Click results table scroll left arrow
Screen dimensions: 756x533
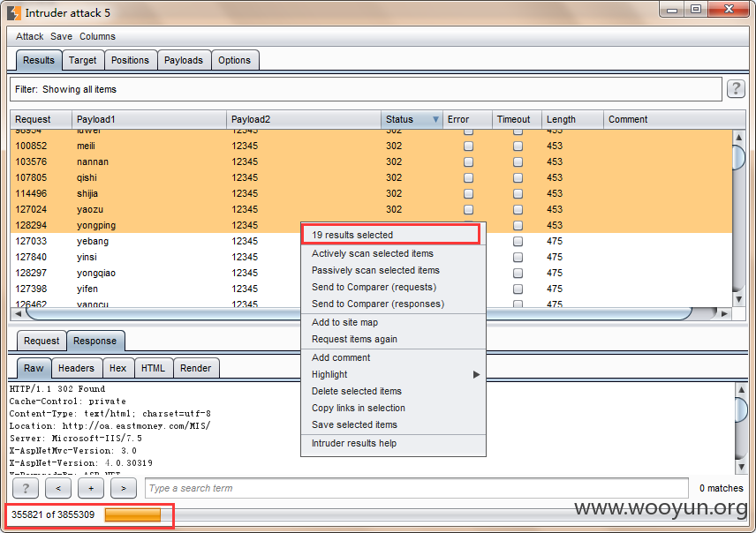pyautogui.click(x=19, y=314)
